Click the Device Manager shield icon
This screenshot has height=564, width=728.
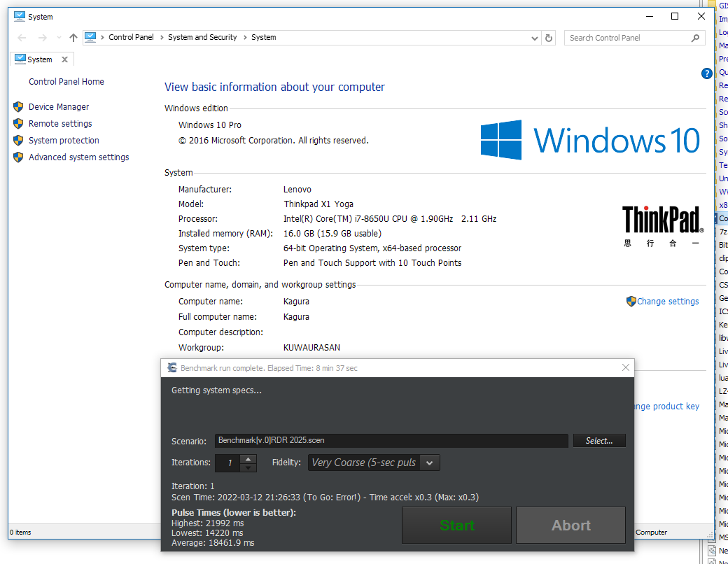click(18, 107)
